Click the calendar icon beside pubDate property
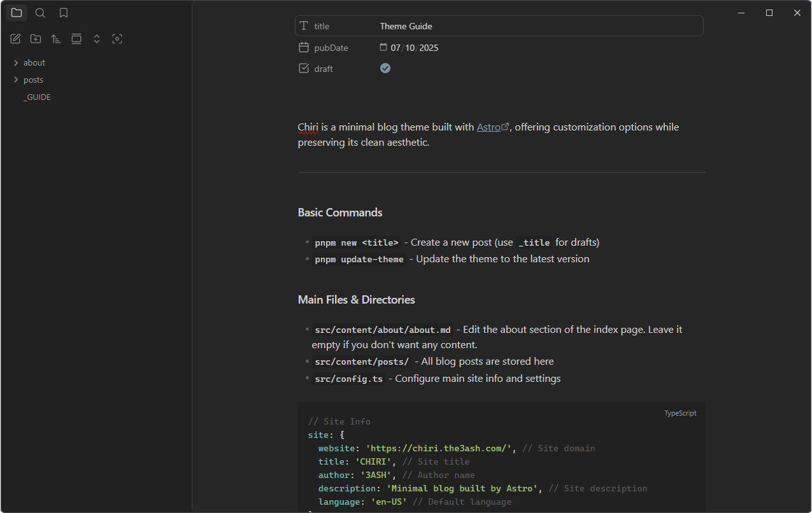The image size is (812, 513). [304, 48]
